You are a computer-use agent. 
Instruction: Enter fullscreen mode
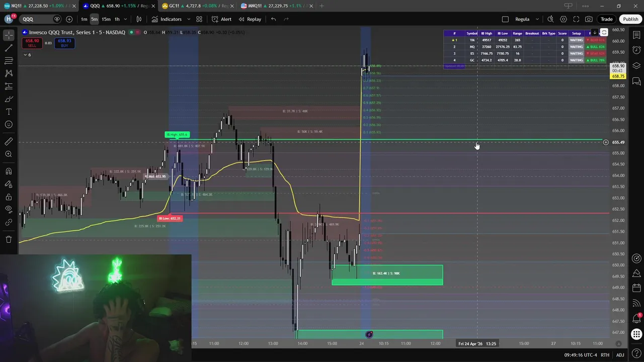pyautogui.click(x=576, y=19)
